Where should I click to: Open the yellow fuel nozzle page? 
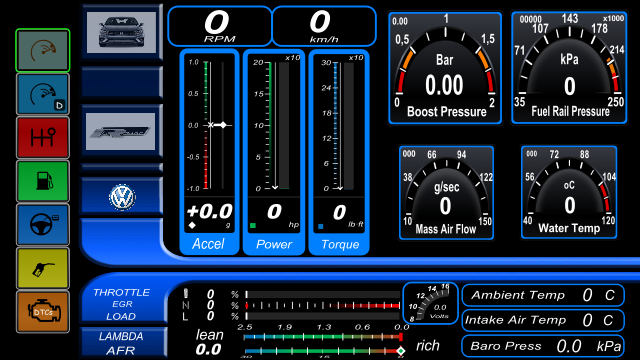43,268
